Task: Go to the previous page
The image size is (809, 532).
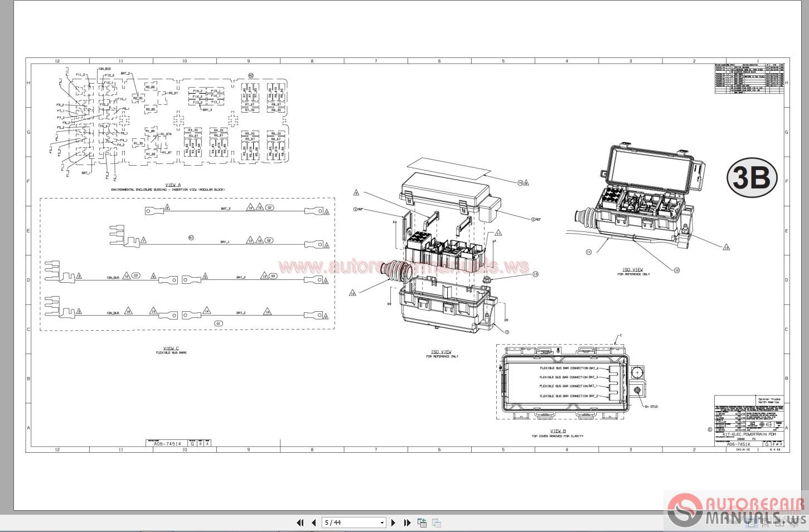Action: pos(313,523)
